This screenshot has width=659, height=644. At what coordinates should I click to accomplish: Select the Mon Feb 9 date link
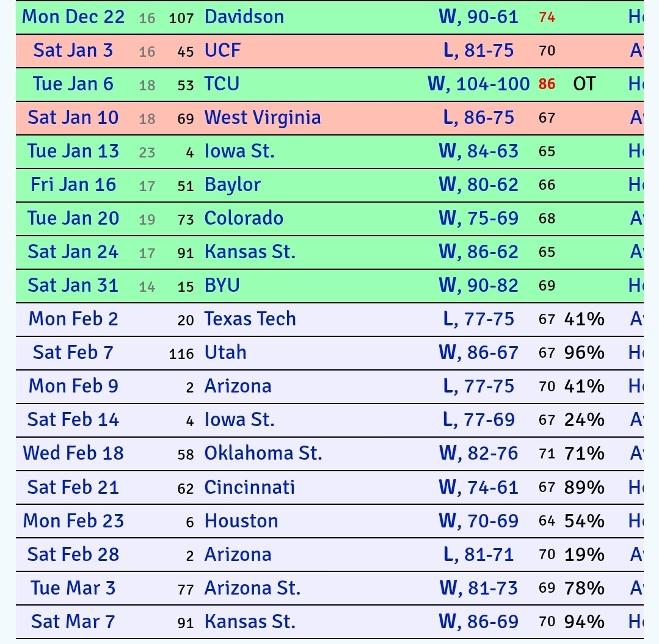(73, 386)
